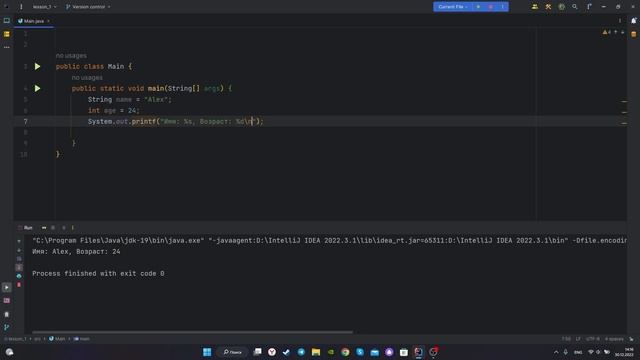Open the Notifications bell icon

point(633,21)
